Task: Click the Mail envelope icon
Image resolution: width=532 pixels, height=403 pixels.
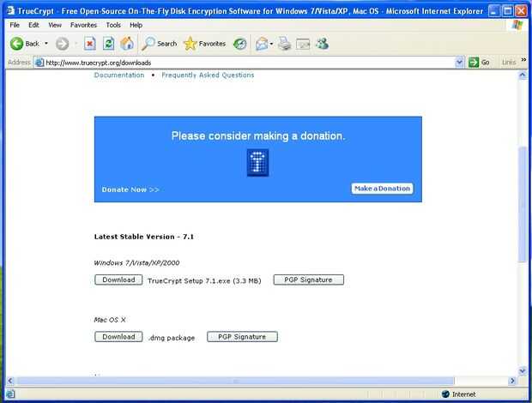Action: [262, 44]
